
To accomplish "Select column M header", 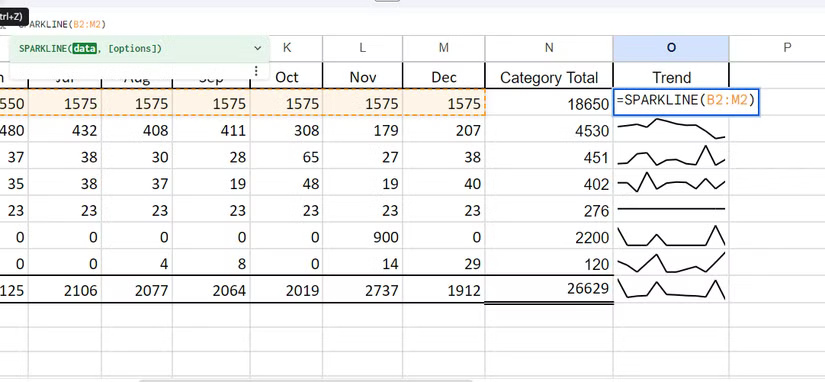I will coord(444,48).
